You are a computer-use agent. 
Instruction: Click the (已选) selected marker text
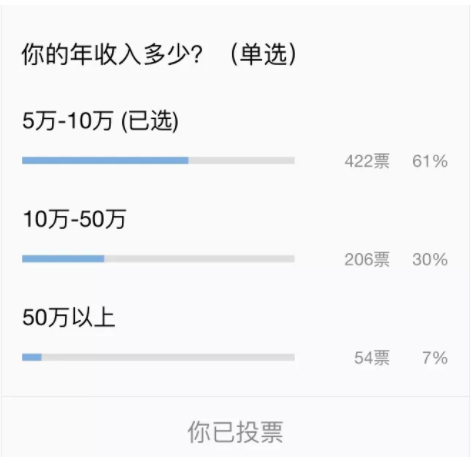click(150, 121)
